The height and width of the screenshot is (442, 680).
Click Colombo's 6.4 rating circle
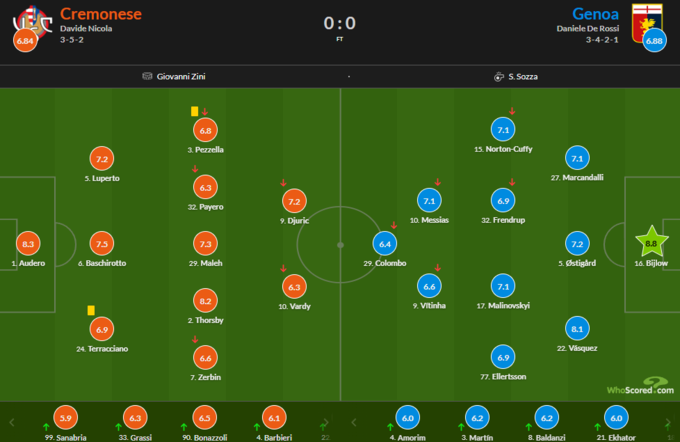tap(385, 243)
